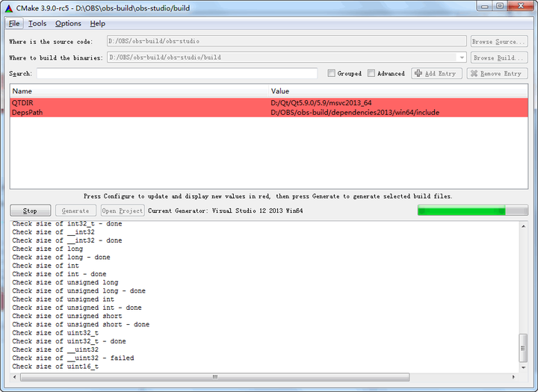Click the horizontal scrollbar left arrow
538x392 pixels.
point(14,377)
